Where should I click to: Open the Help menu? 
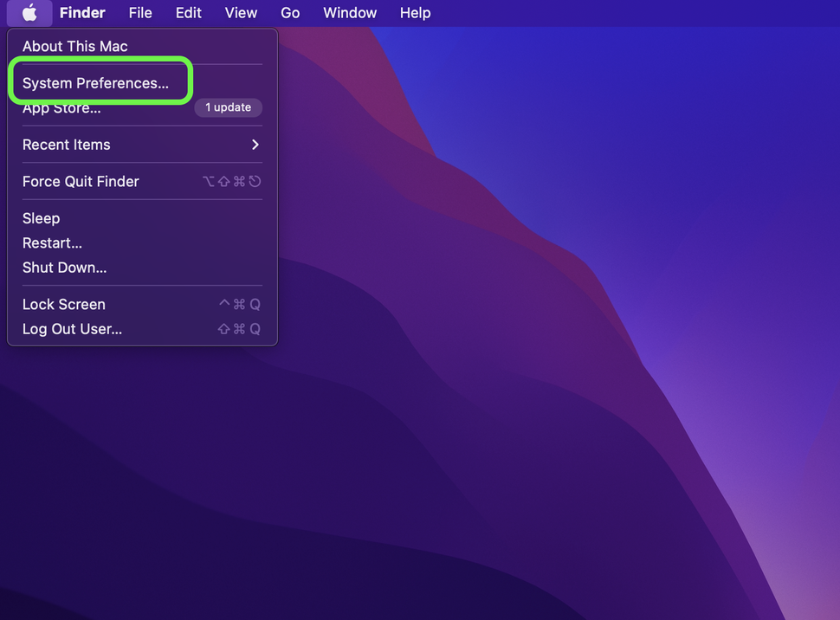pos(415,13)
